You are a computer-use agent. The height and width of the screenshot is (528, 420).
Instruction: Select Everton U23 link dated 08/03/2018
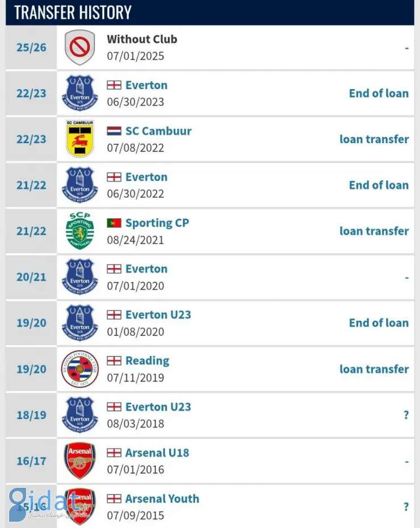pos(158,407)
